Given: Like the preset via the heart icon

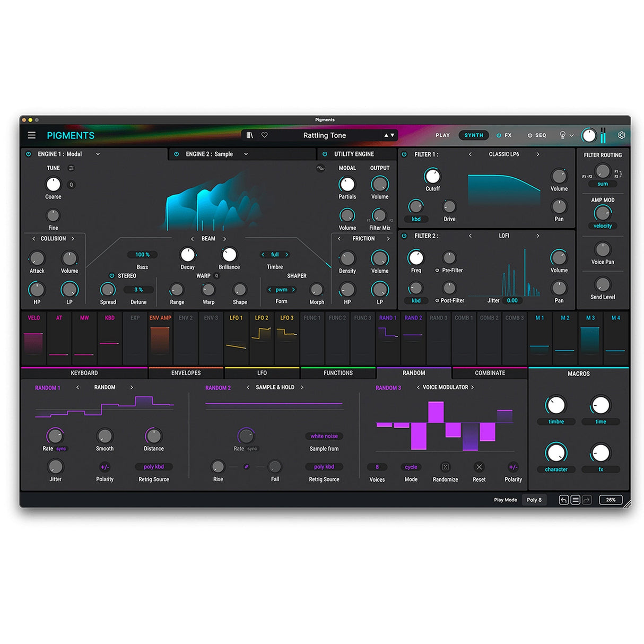Looking at the screenshot, I should [265, 135].
